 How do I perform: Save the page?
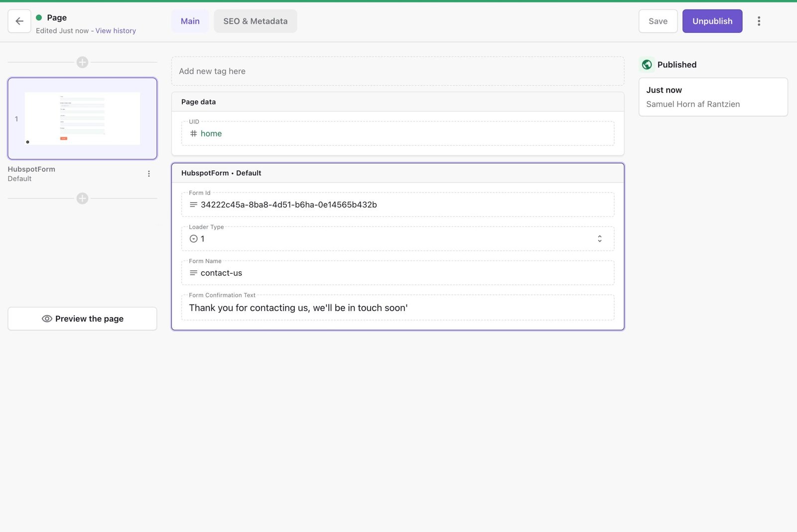658,21
